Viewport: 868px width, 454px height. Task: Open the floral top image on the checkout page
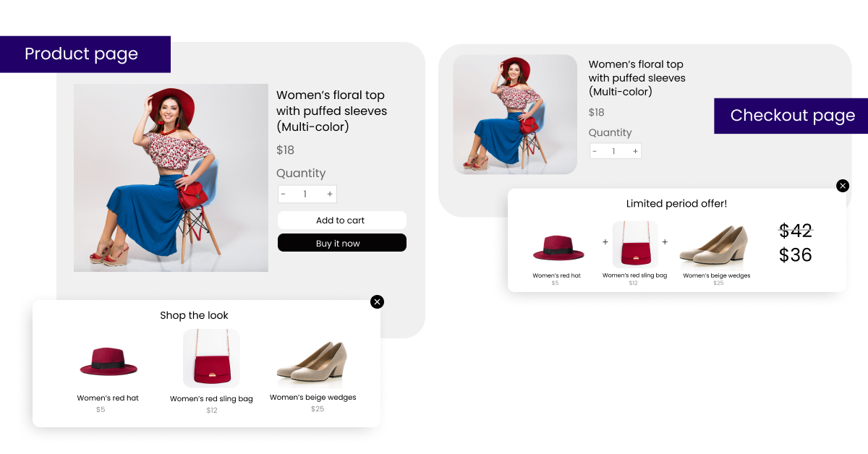pos(514,114)
